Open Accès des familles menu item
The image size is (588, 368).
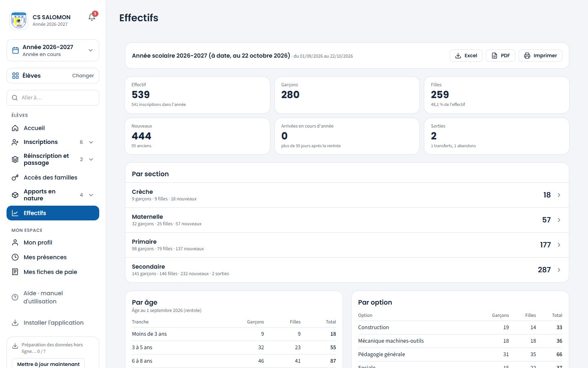point(53,177)
